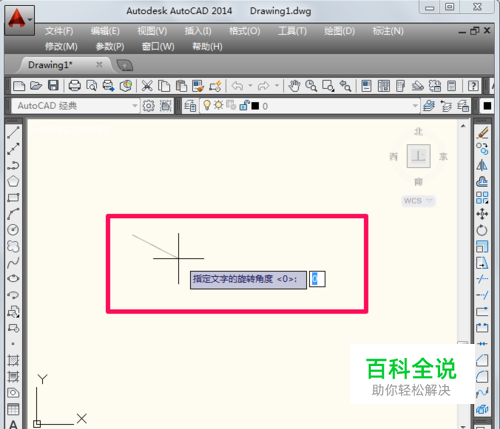Viewport: 500px width, 429px height.
Task: Expand the AutoCAD 经典 workspace dropdown
Action: tap(135, 106)
